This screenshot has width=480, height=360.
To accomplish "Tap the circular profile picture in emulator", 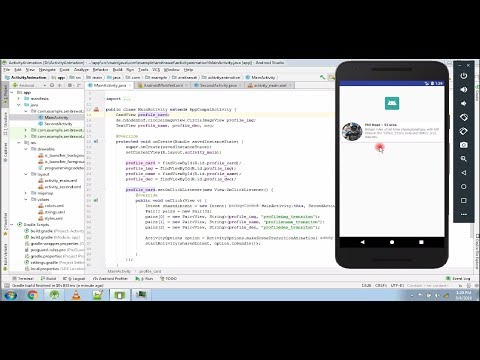I will click(352, 131).
